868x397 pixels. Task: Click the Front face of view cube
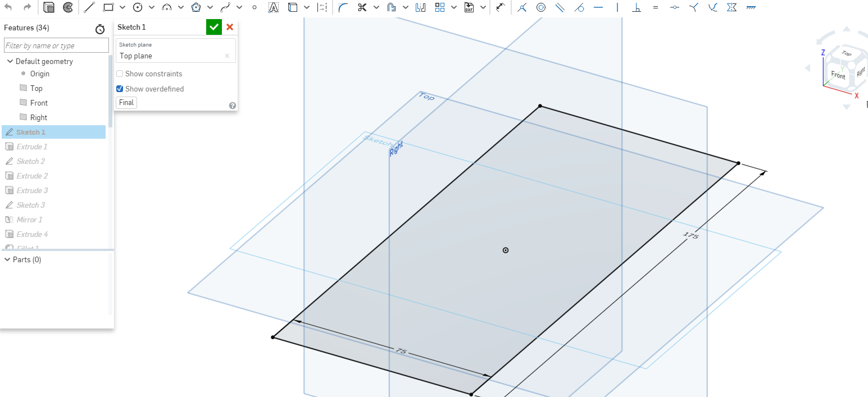(x=838, y=75)
